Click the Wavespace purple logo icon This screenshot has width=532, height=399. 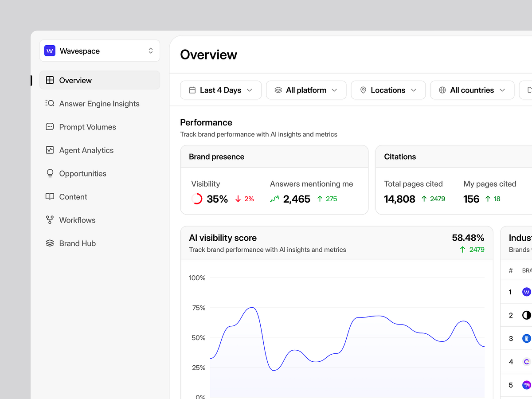click(x=50, y=51)
